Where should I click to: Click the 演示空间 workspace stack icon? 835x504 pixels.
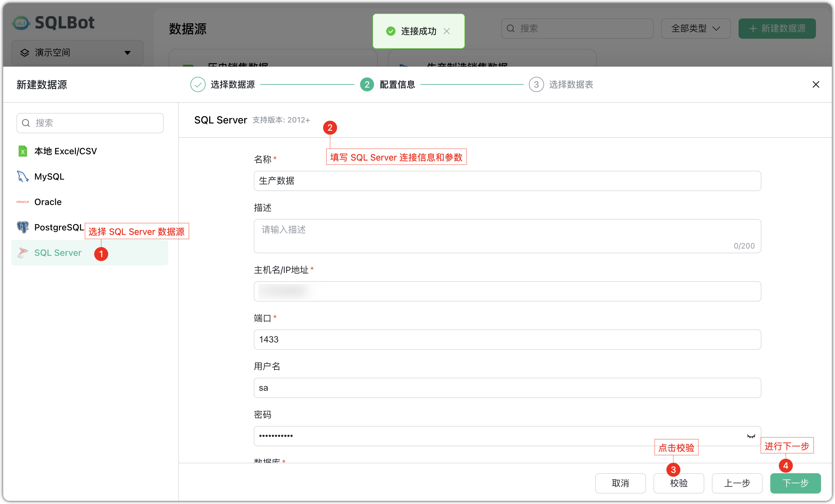(25, 53)
